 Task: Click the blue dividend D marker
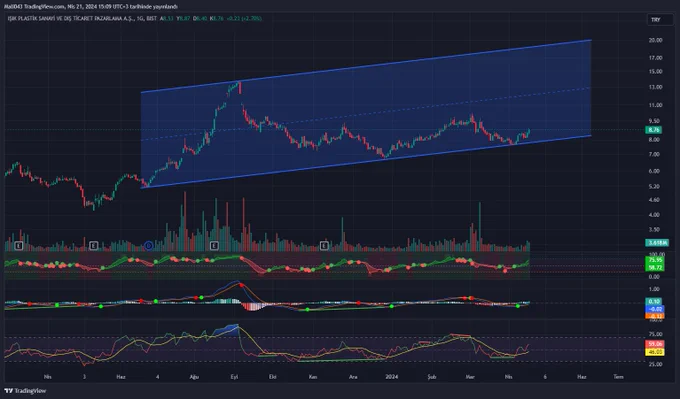pos(149,246)
